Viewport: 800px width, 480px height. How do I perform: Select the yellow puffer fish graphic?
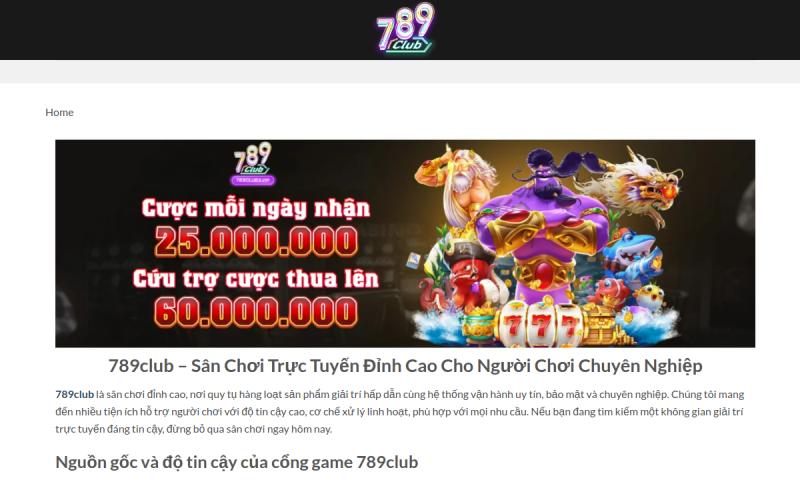pos(650,298)
